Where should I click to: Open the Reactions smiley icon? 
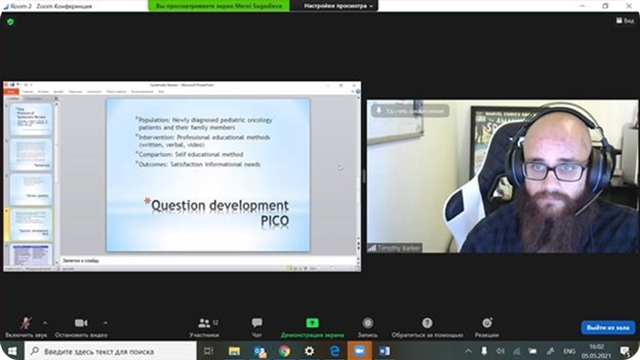pyautogui.click(x=487, y=323)
